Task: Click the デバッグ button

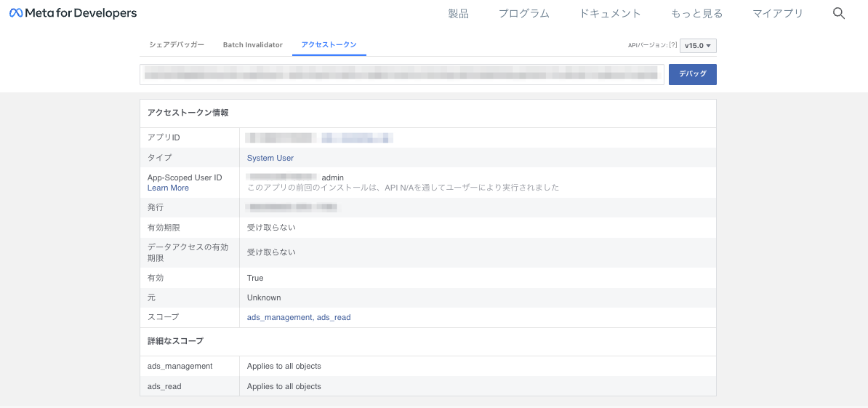Action: tap(693, 74)
